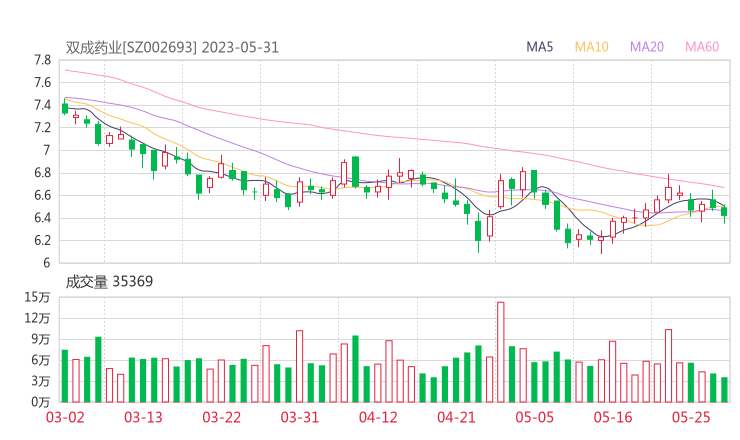
Task: Select the tallest red volume bar near 05-05
Action: coord(501,352)
